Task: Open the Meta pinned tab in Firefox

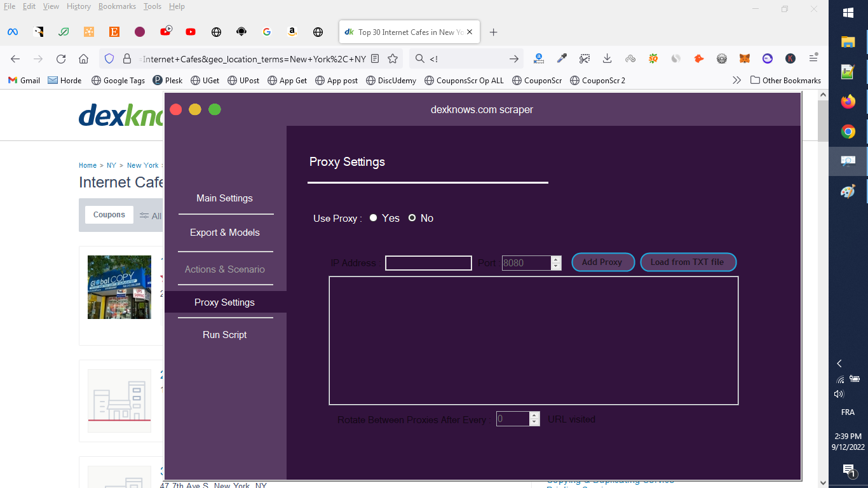Action: (13, 32)
